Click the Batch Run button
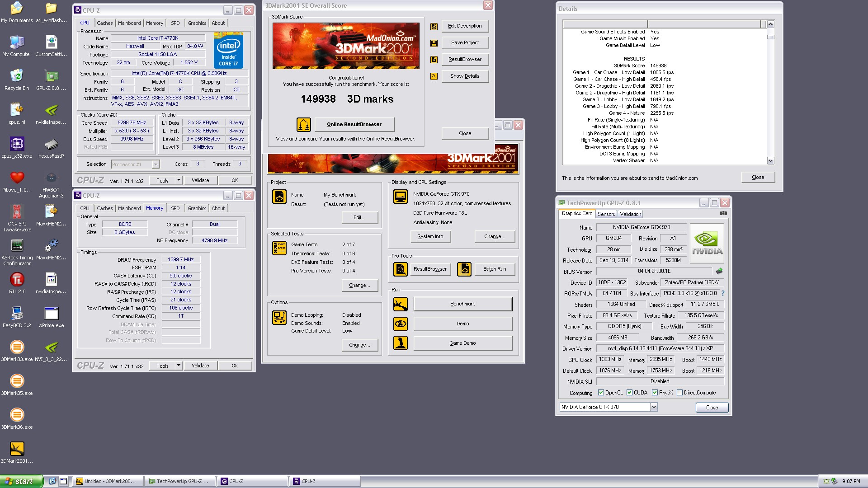 click(494, 269)
